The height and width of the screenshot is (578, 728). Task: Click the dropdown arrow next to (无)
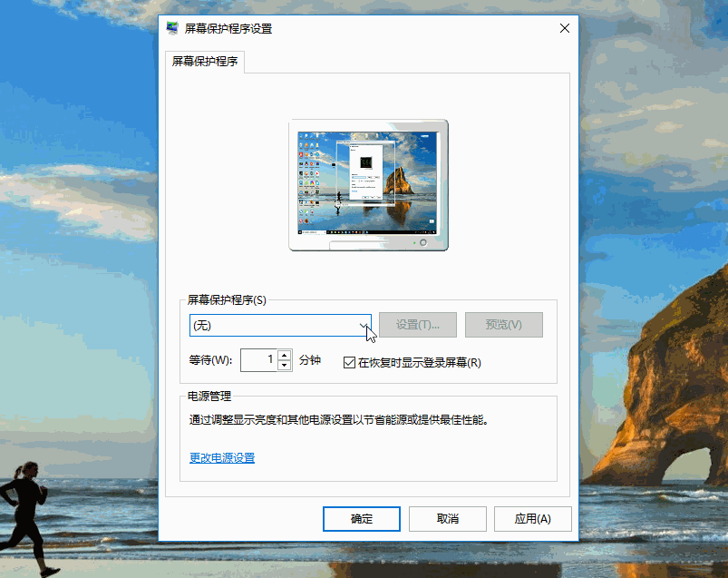click(364, 325)
